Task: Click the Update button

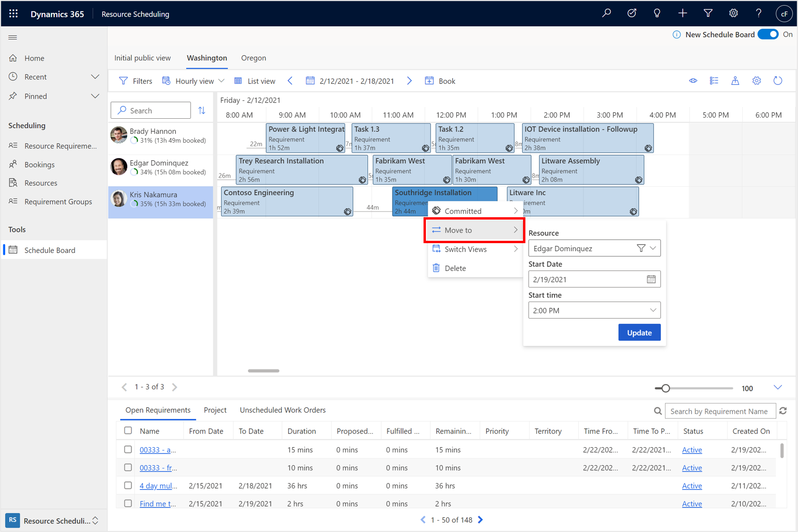Action: 639,332
